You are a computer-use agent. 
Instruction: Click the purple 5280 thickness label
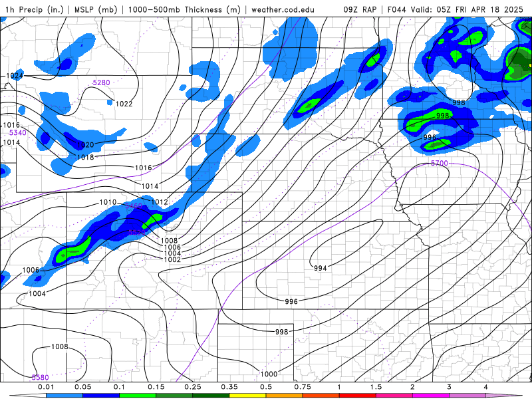[x=101, y=82]
